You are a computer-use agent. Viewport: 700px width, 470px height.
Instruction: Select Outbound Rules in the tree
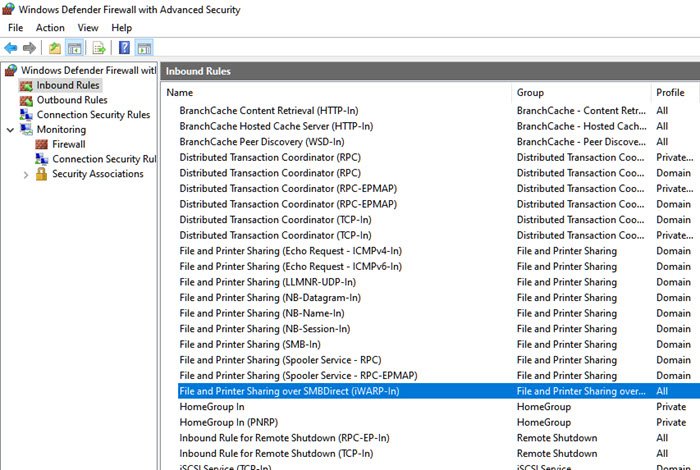72,100
